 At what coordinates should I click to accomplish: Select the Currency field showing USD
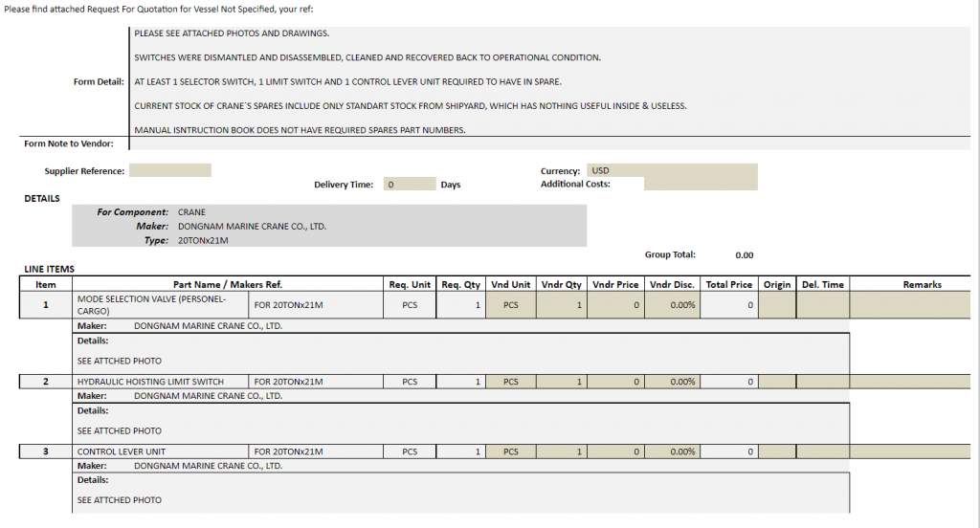point(671,170)
